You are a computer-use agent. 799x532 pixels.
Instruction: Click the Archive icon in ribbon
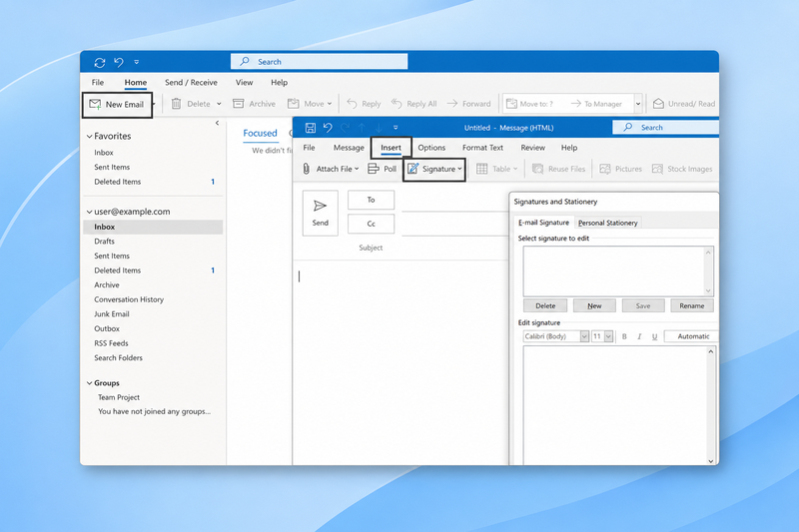(x=239, y=104)
